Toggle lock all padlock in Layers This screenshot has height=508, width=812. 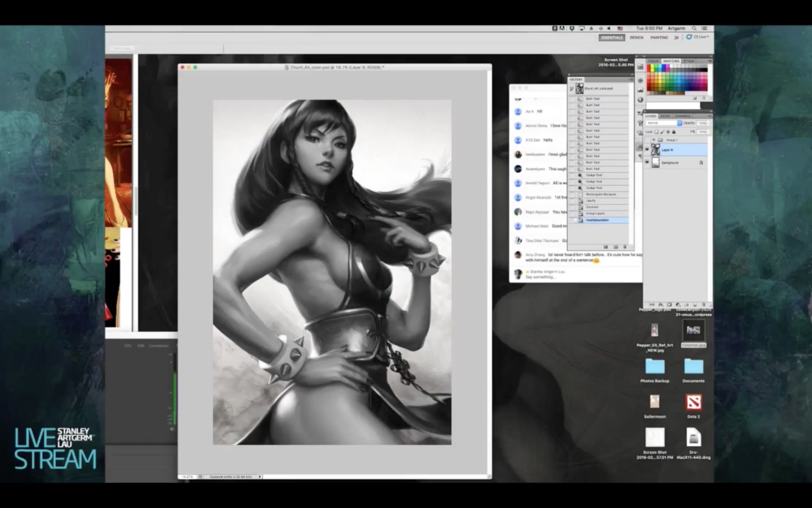click(x=674, y=132)
